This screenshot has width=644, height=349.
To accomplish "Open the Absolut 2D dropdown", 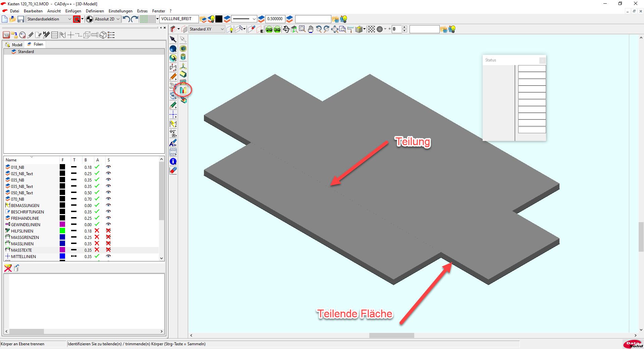I will point(118,19).
